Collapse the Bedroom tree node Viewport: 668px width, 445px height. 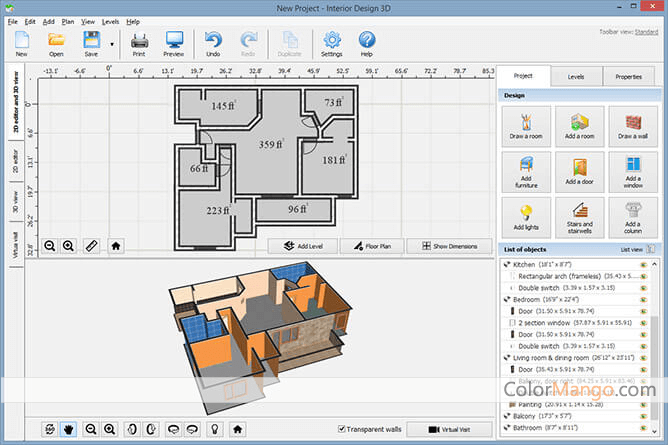507,300
